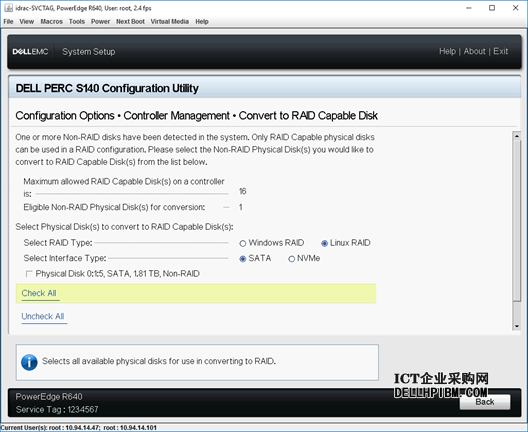
Task: Click the Uncheck All link
Action: tap(43, 317)
